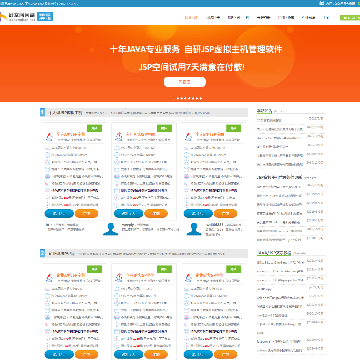Screen dimensions: 360x360
Task: Click Java cup icon in section 2 third card
Action: coord(188,277)
